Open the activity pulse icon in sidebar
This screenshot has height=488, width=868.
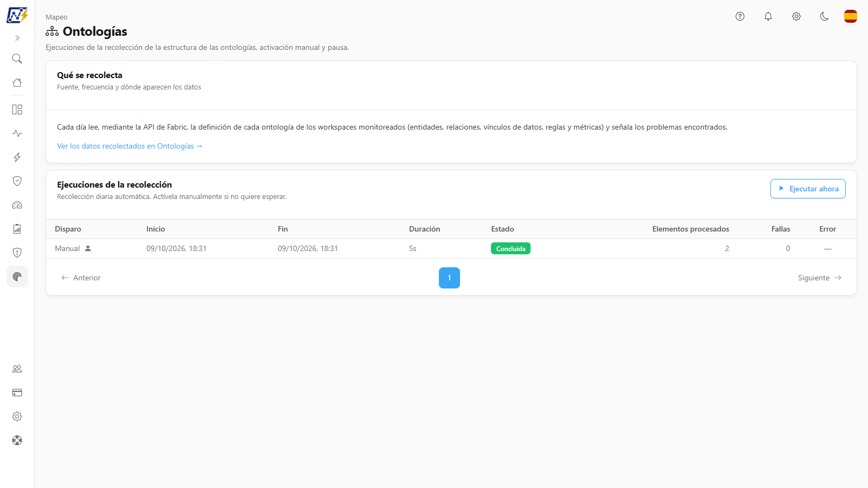pos(17,133)
